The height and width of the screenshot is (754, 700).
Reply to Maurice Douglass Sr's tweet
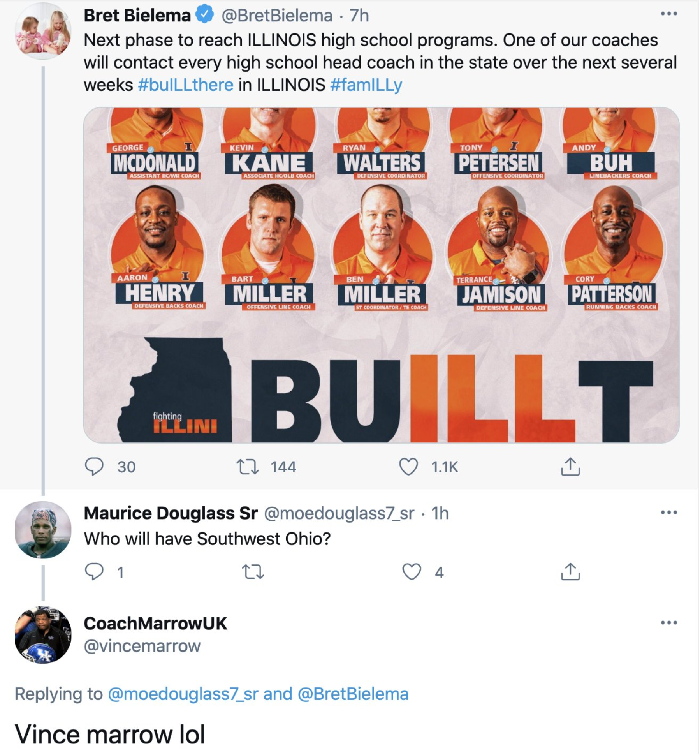click(x=94, y=572)
